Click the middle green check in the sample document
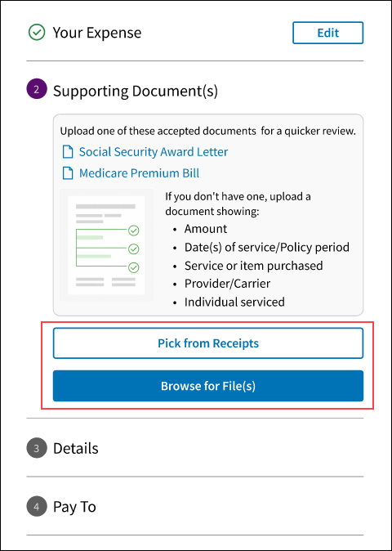Viewport: 392px width, 551px height. pyautogui.click(x=133, y=249)
